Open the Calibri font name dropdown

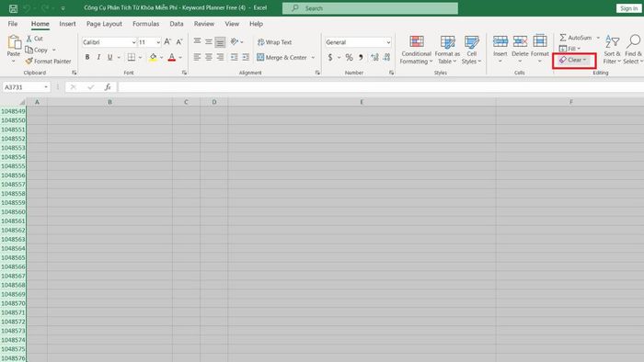(x=133, y=42)
